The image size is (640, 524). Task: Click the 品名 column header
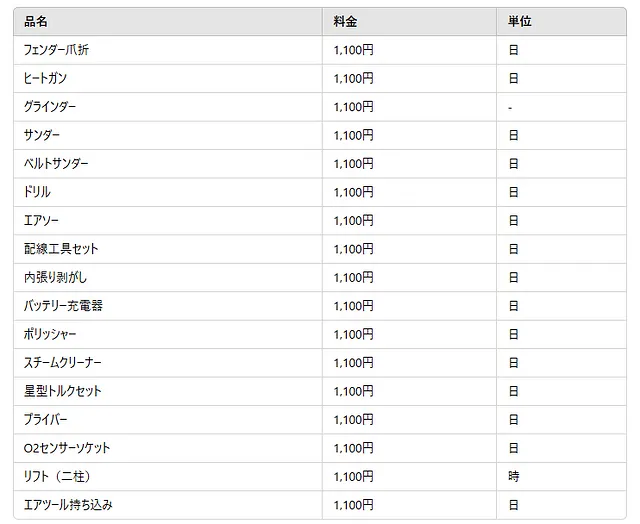[x=36, y=21]
